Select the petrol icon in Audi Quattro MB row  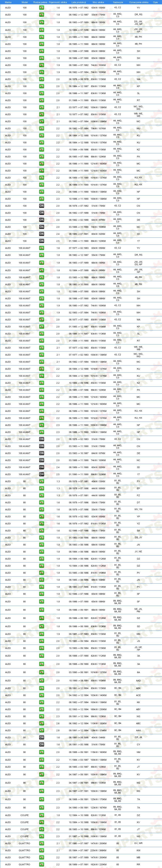41,858
